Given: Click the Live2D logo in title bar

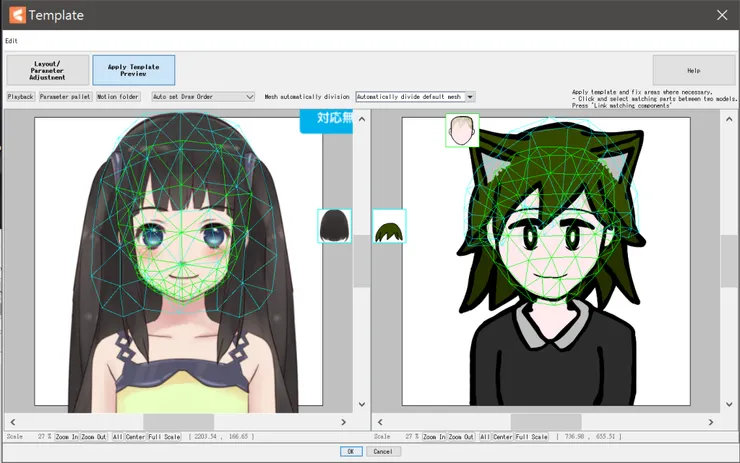Looking at the screenshot, I should point(17,15).
